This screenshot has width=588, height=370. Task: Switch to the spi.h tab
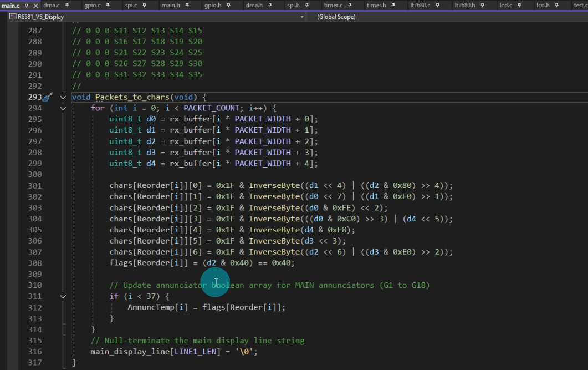coord(293,5)
